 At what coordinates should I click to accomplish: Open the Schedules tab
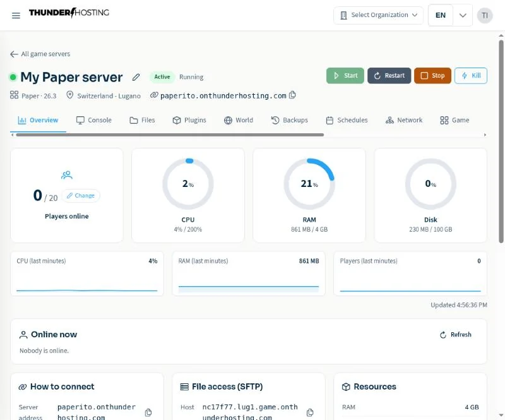(x=347, y=120)
